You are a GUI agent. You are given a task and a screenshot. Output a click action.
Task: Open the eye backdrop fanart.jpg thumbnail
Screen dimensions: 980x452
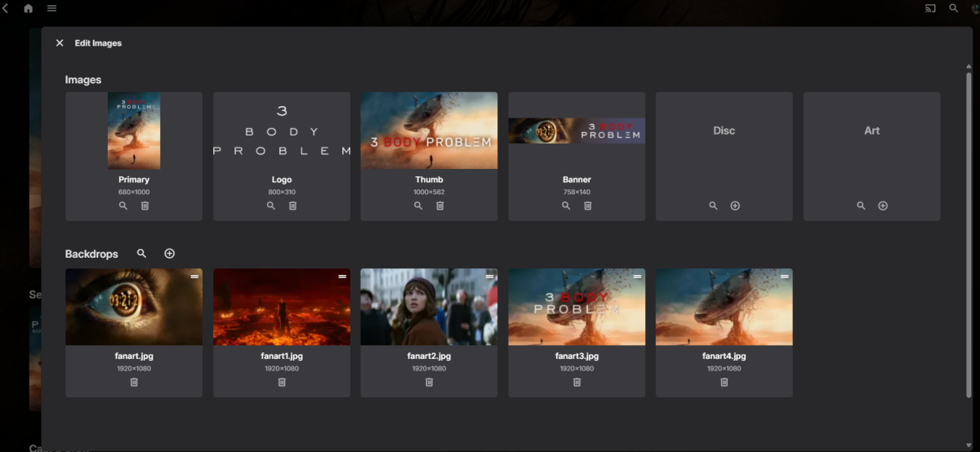tap(134, 307)
